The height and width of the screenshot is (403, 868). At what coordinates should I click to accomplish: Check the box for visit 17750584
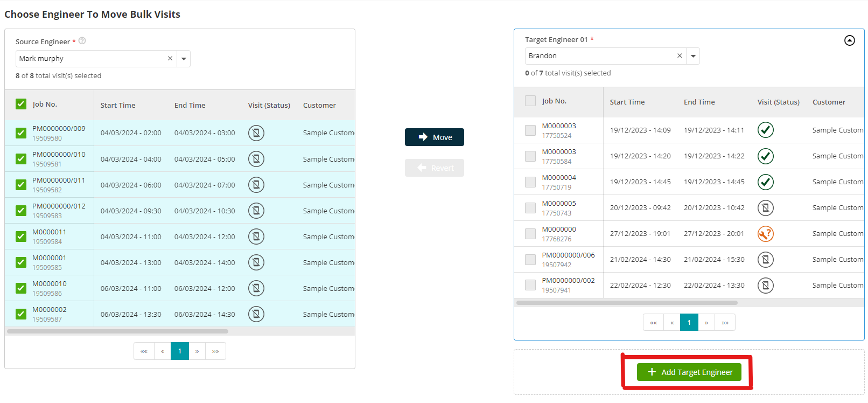[x=530, y=156]
